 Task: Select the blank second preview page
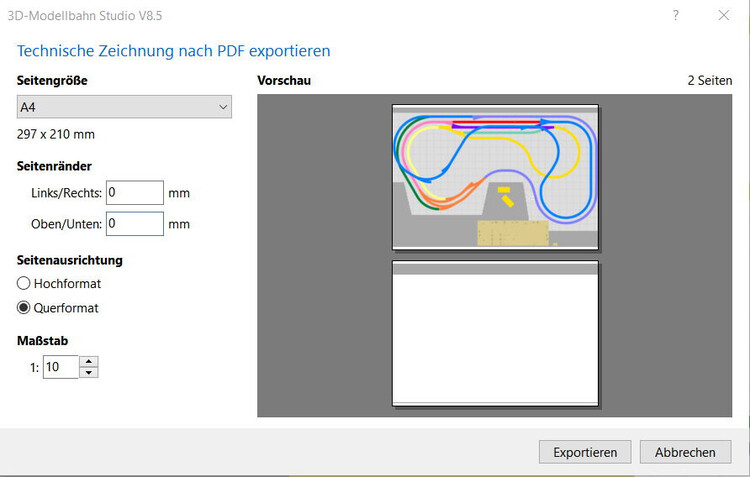pyautogui.click(x=495, y=333)
